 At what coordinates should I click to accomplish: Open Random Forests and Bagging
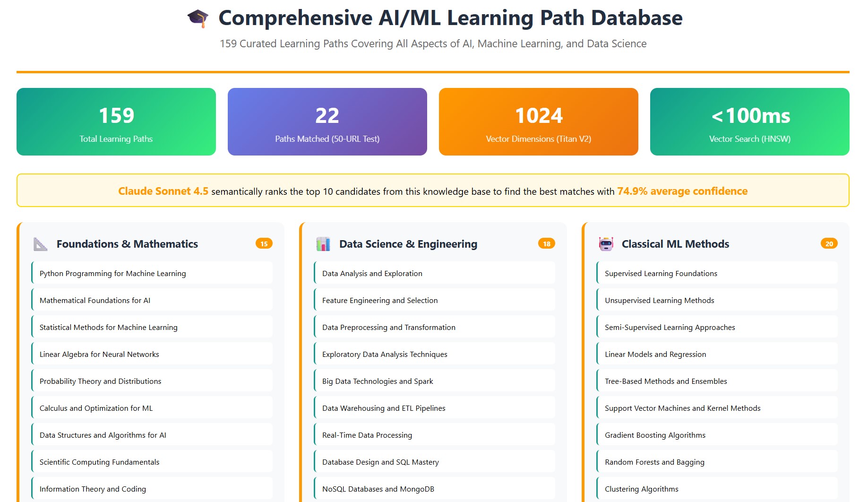[717, 462]
